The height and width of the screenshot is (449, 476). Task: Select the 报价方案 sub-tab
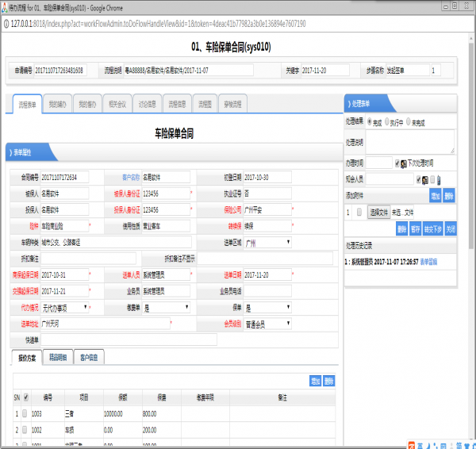pos(27,358)
